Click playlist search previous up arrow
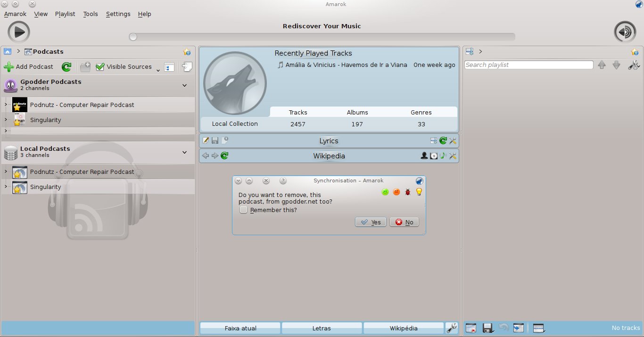 (x=602, y=65)
